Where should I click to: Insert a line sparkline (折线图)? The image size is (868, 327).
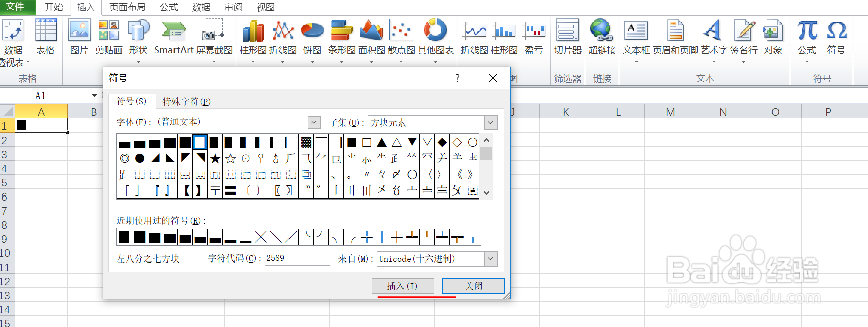(474, 38)
